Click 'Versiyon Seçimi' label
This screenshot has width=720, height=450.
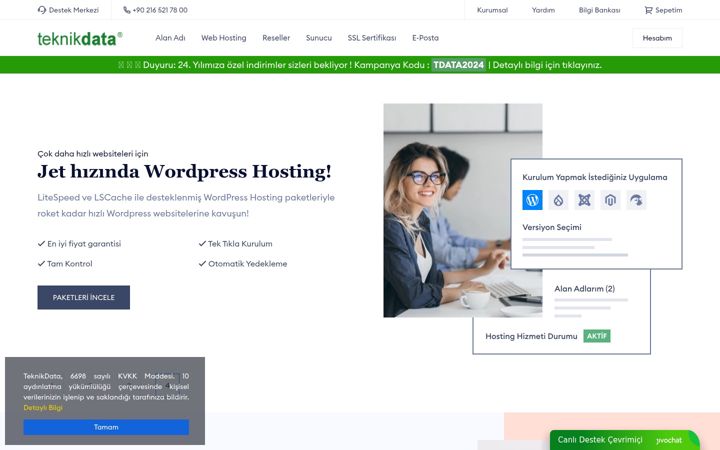(552, 227)
